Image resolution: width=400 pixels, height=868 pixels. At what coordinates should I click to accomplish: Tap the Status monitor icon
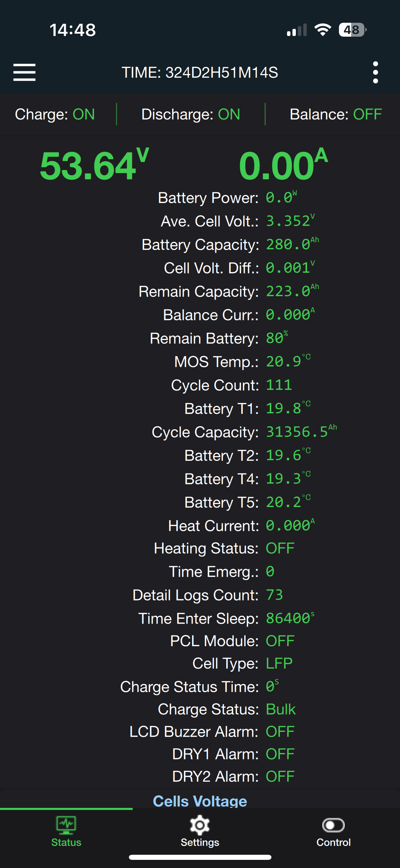(66, 825)
